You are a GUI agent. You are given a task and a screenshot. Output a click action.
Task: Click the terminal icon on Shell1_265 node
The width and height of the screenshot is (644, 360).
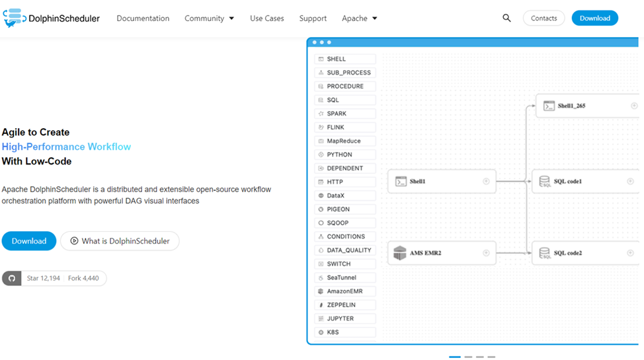(x=549, y=106)
